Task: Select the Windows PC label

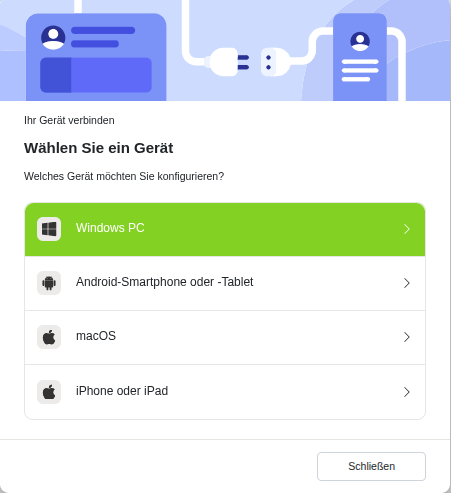Action: click(110, 228)
